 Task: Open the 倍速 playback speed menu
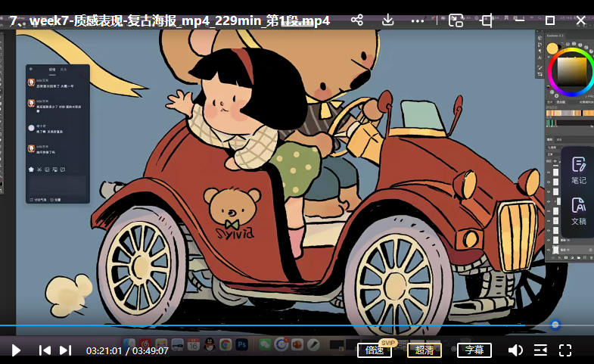tap(374, 350)
